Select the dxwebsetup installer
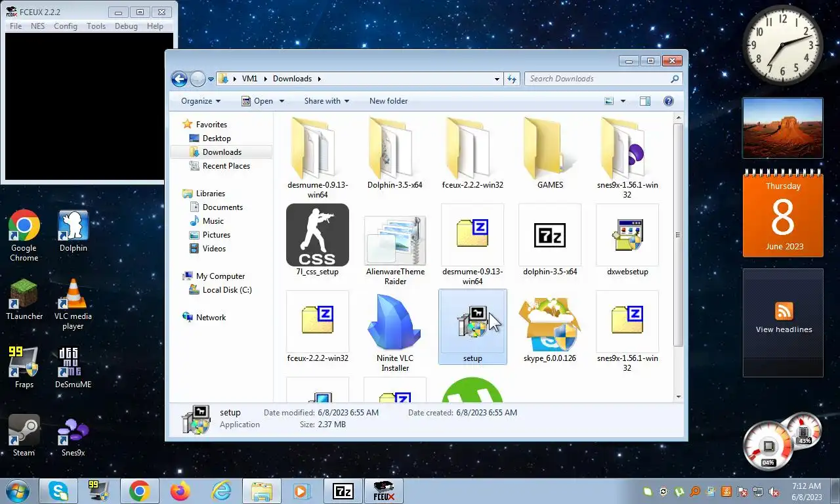The height and width of the screenshot is (504, 840). tap(627, 240)
